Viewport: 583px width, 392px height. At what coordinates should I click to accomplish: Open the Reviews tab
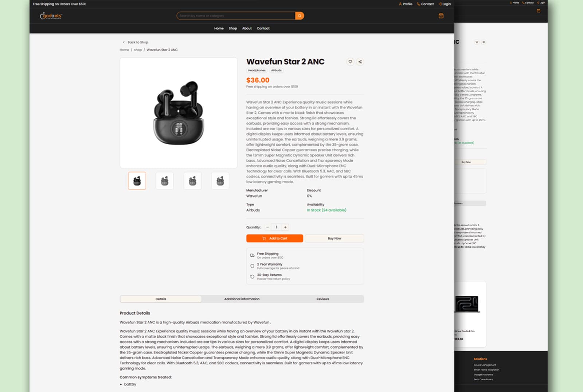click(x=323, y=299)
